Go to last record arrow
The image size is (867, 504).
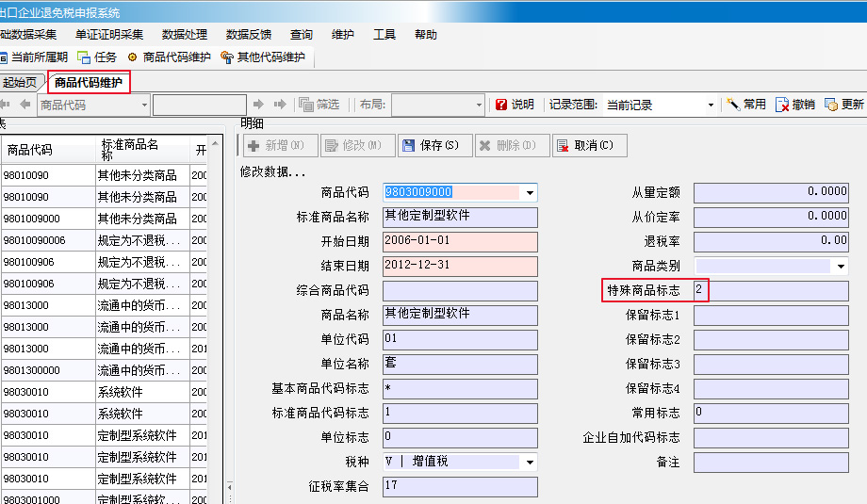[x=280, y=104]
